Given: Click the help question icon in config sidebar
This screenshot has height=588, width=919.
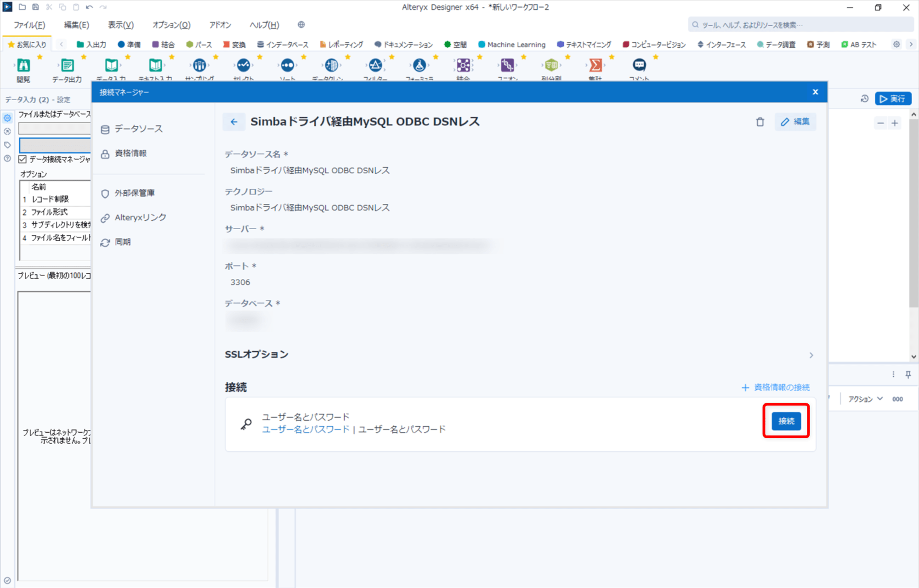Looking at the screenshot, I should [7, 158].
